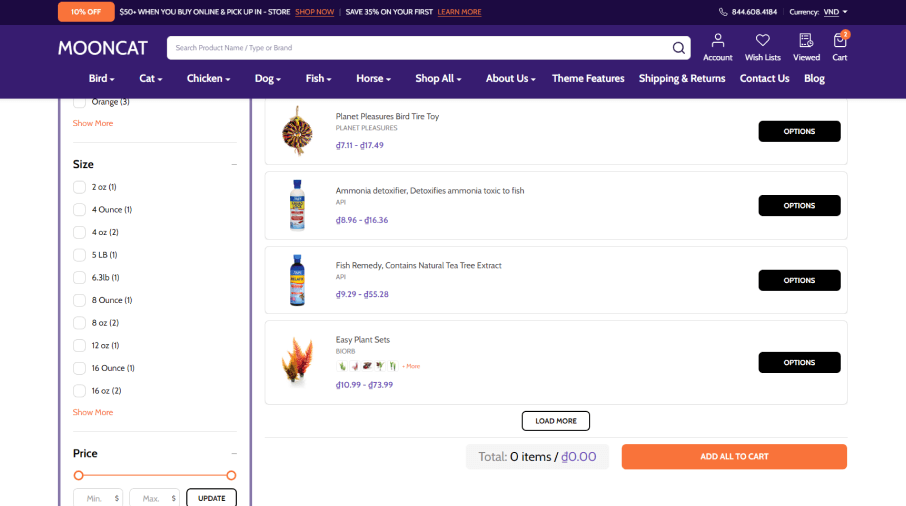Open the Currency VND dropdown
This screenshot has height=506, width=906.
pos(835,12)
